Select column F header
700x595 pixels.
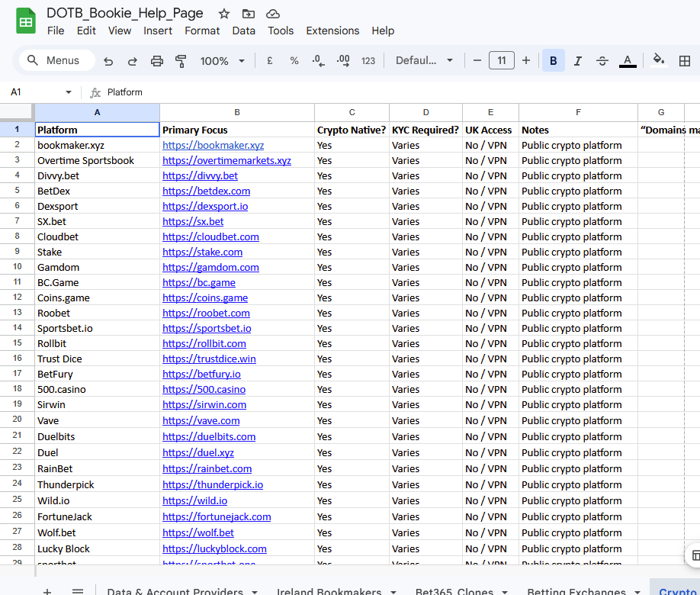[578, 112]
